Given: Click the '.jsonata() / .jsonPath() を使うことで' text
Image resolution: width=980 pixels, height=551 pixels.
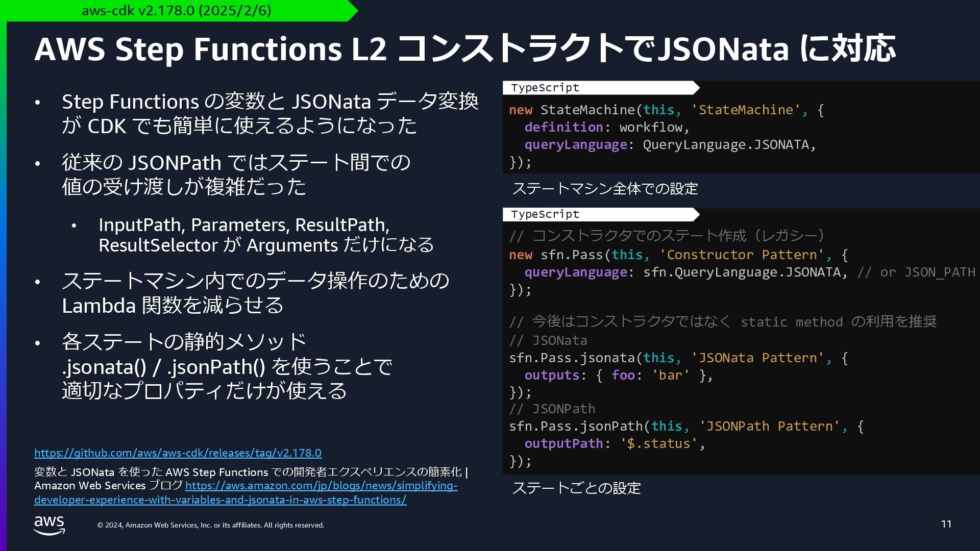Looking at the screenshot, I should click(x=227, y=366).
